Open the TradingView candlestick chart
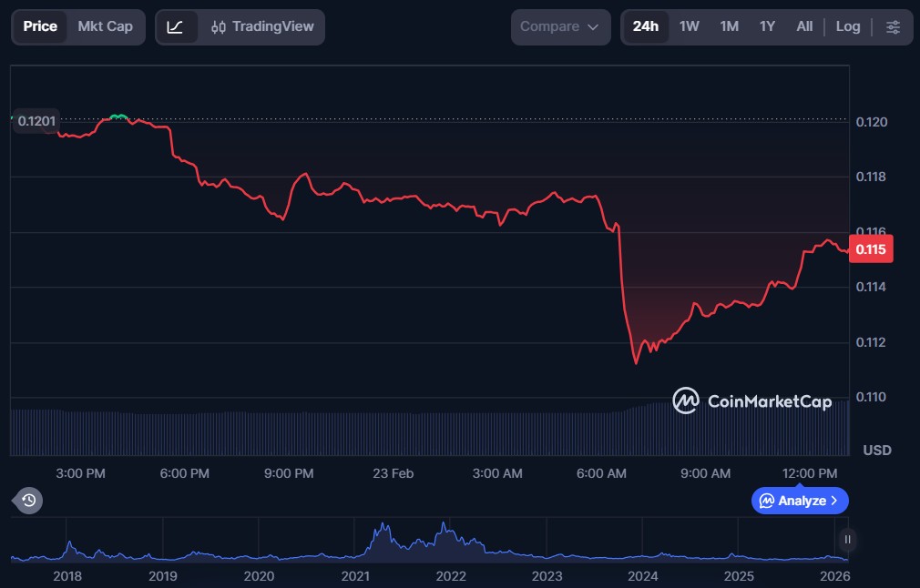 pos(261,27)
